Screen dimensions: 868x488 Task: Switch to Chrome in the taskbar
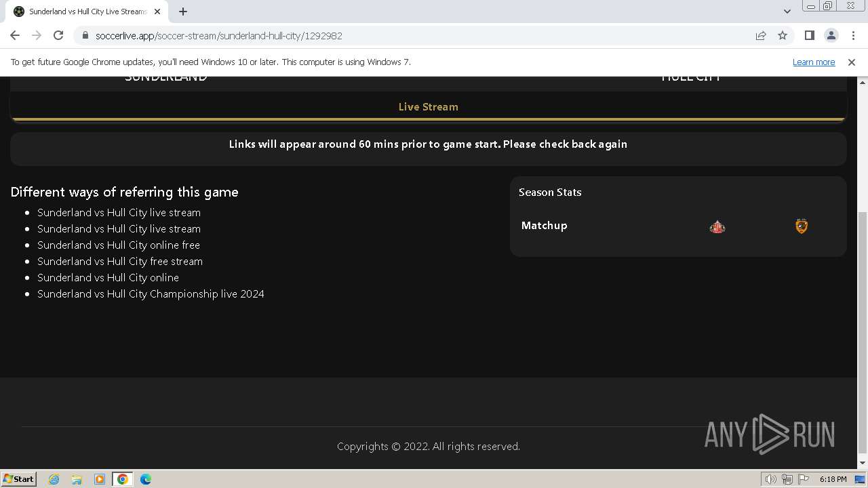(123, 479)
